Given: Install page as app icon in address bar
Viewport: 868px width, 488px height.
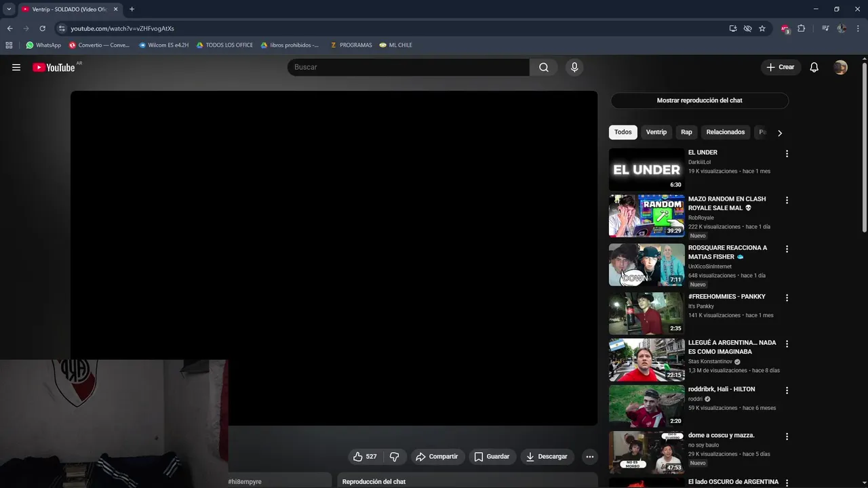Looking at the screenshot, I should 733,28.
